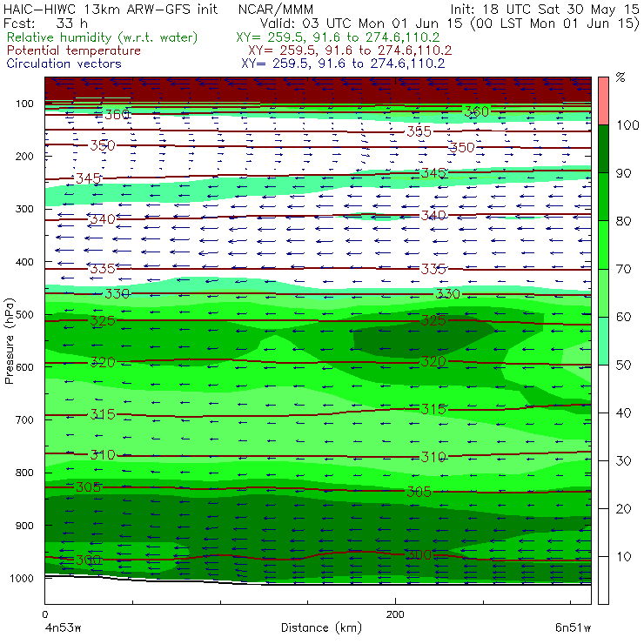The height and width of the screenshot is (644, 644).
Task: Select the 60–70% light green colorbar segment
Action: pos(603,292)
